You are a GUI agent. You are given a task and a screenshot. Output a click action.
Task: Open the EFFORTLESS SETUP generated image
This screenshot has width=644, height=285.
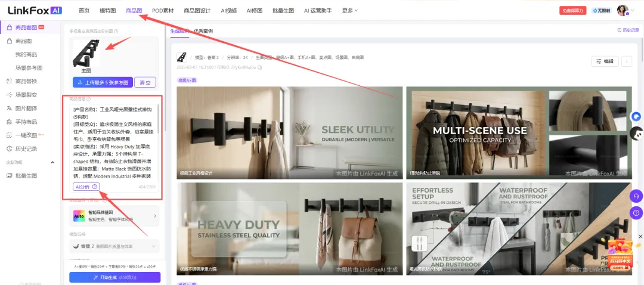[x=519, y=229]
